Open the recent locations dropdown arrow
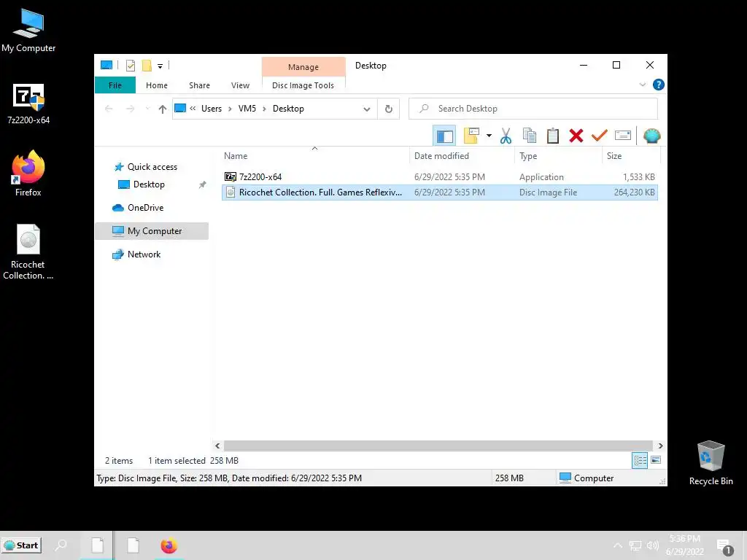This screenshot has width=747, height=560. (147, 109)
